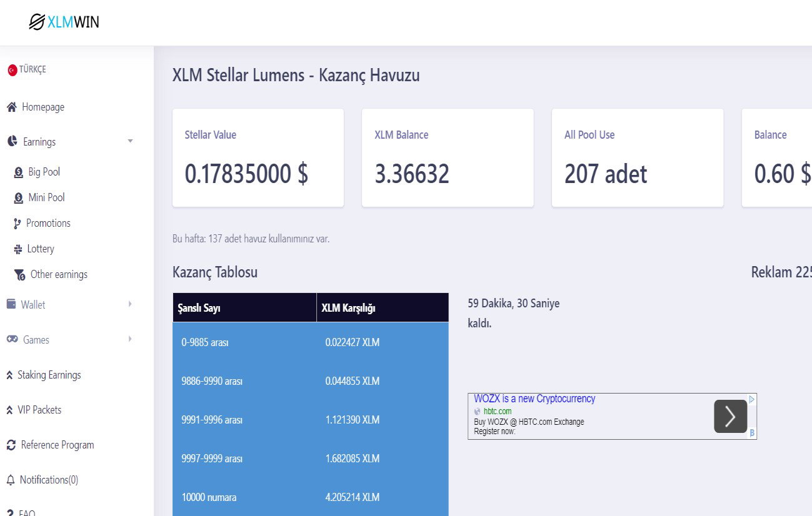Click the Kazanç Havuzu page title
The width and height of the screenshot is (812, 516).
pyautogui.click(x=296, y=76)
